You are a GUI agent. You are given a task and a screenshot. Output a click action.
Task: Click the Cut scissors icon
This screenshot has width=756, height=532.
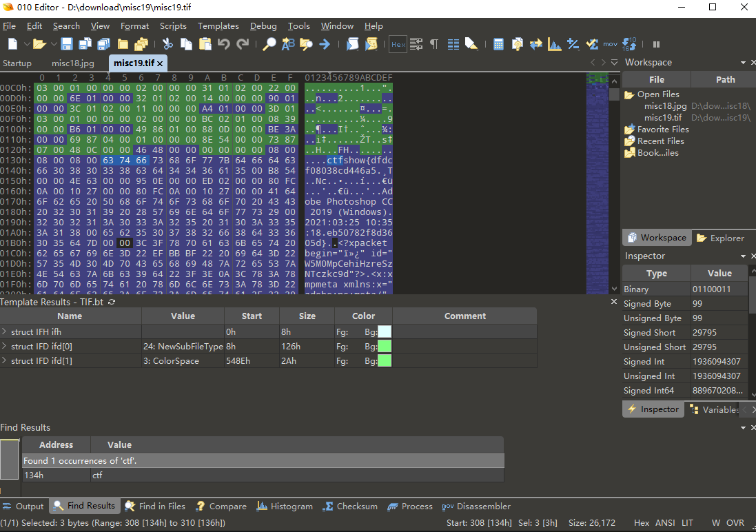coord(167,44)
